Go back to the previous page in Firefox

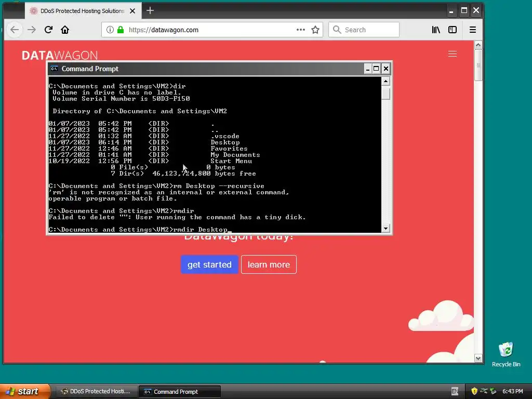click(x=14, y=30)
